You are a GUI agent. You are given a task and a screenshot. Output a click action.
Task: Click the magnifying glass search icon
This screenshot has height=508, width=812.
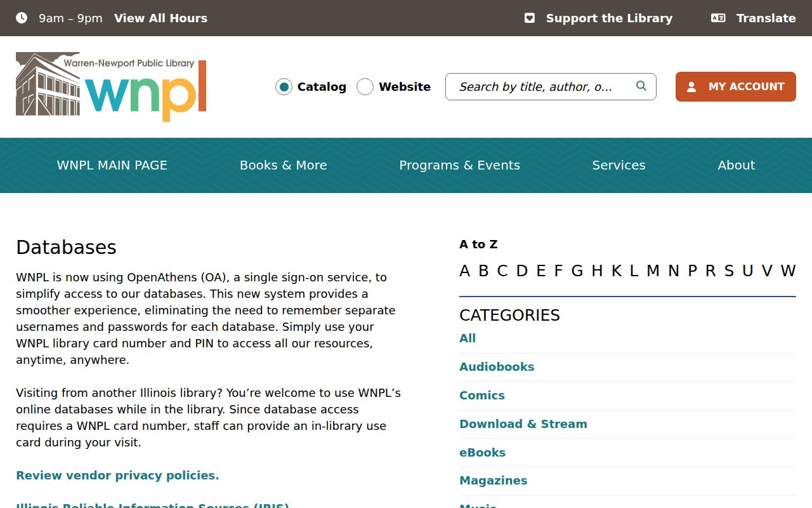(x=641, y=86)
